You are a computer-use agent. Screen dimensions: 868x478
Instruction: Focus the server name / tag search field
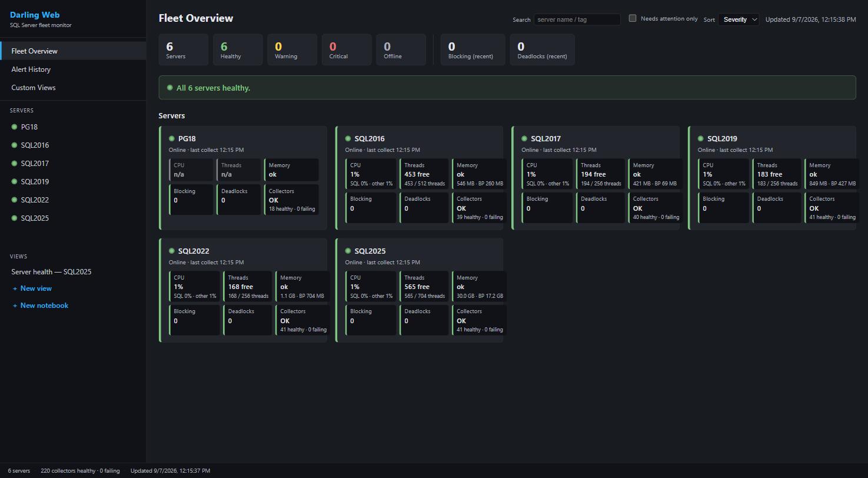point(577,19)
